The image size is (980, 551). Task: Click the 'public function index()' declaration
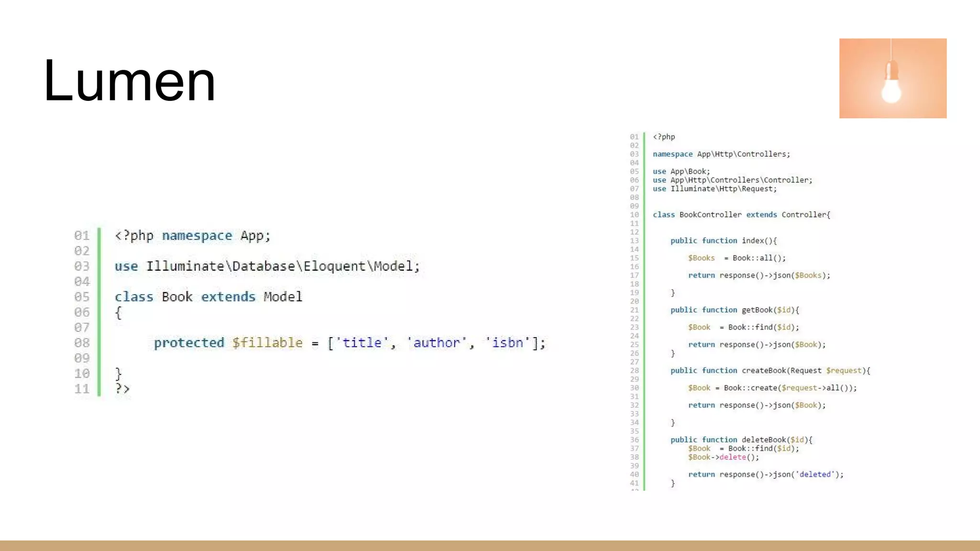tap(723, 241)
